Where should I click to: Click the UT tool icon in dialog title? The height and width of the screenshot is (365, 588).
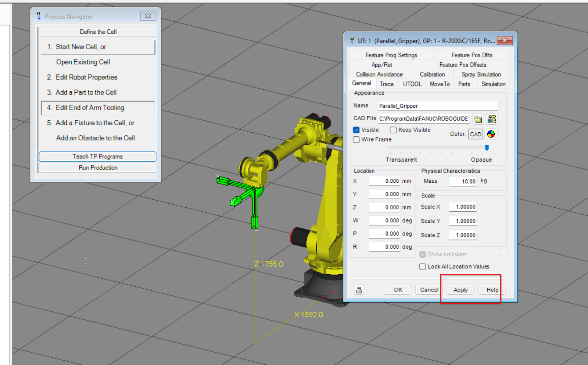[352, 40]
